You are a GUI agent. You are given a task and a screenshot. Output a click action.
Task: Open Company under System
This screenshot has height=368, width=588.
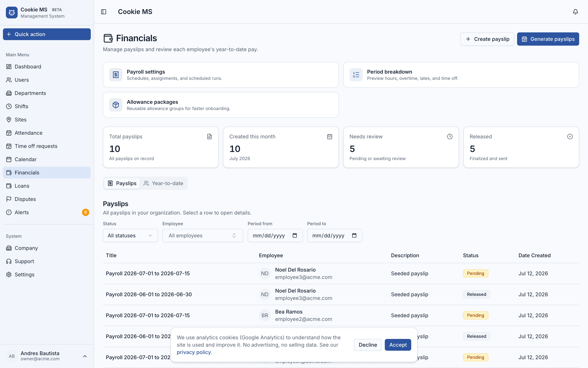point(47,248)
